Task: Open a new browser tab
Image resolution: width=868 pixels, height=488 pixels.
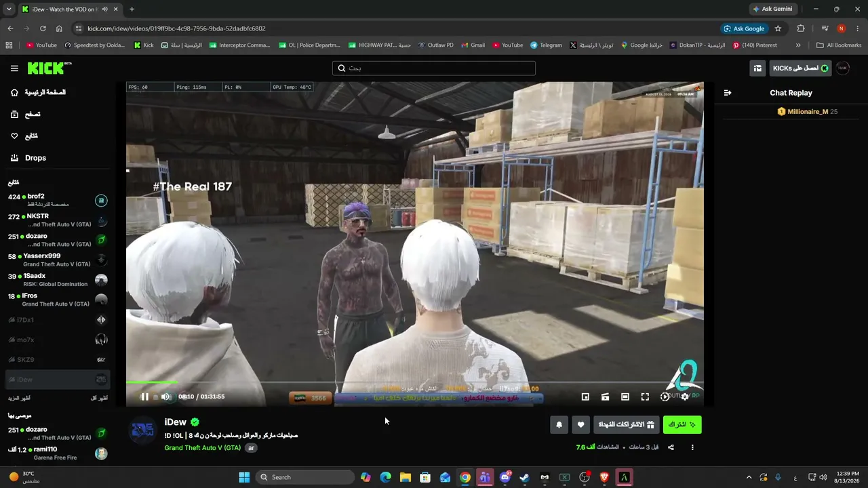Action: (x=132, y=9)
